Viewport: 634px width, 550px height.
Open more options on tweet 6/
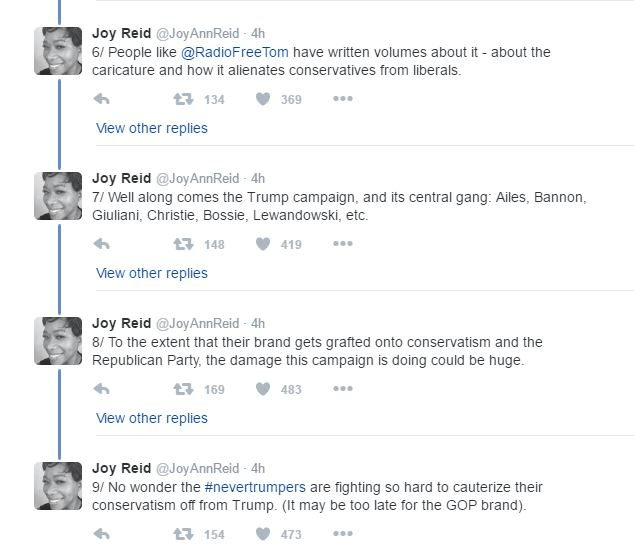(x=342, y=99)
